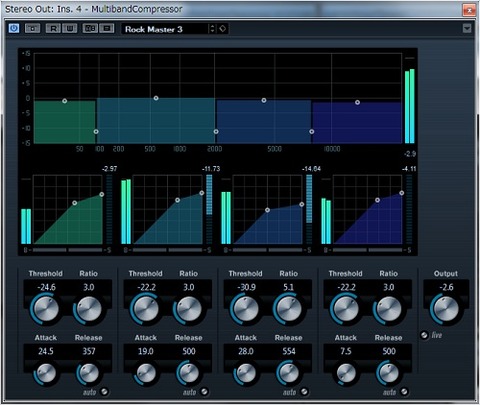Open the preset management diamond icon
Viewport: 480px width, 405px height.
pos(223,29)
